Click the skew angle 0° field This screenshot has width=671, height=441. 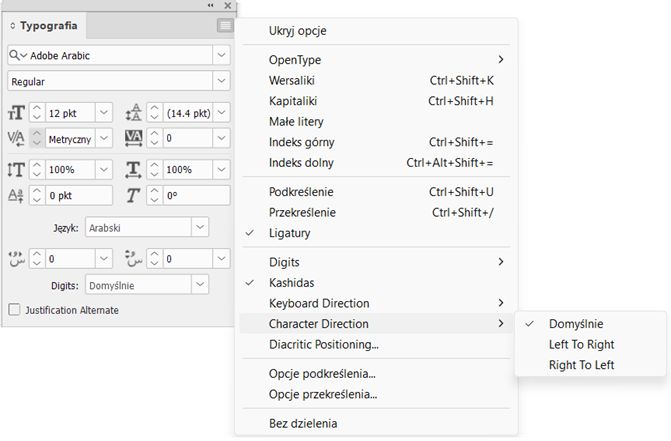(x=196, y=195)
